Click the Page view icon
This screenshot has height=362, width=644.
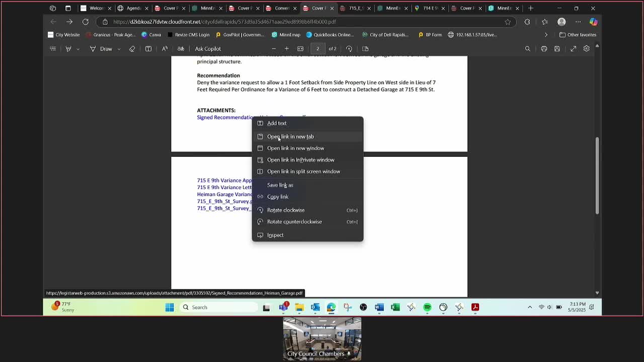pos(366,49)
